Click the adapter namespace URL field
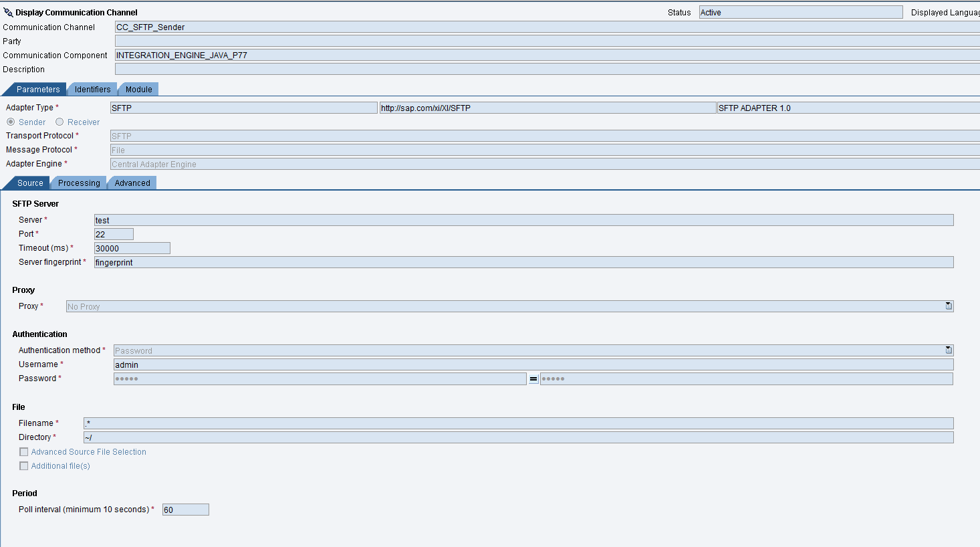The width and height of the screenshot is (980, 547). point(547,108)
